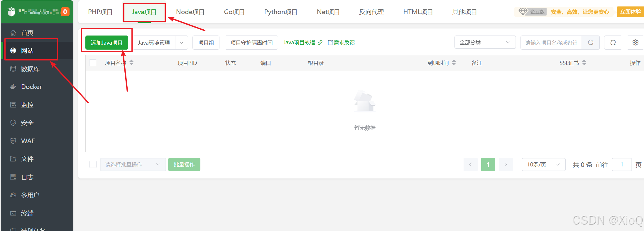The width and height of the screenshot is (644, 231).
Task: Switch to the Node项目 tab
Action: point(190,12)
